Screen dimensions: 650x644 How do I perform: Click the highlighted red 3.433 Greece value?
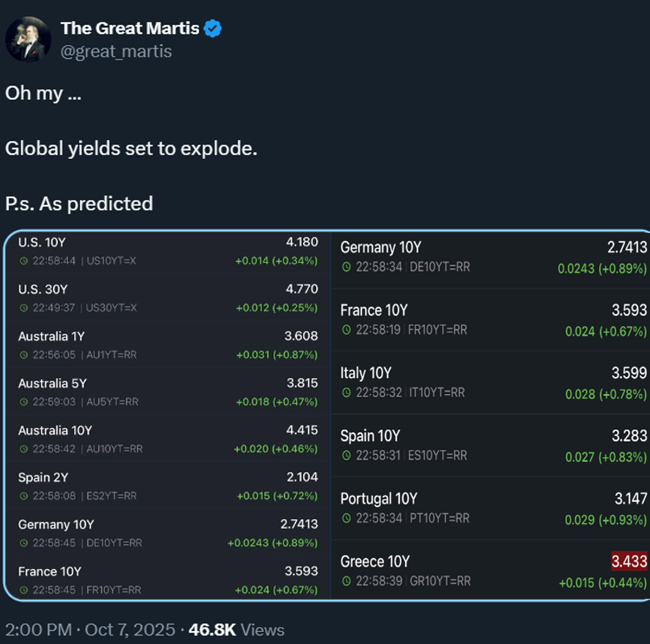tap(629, 561)
